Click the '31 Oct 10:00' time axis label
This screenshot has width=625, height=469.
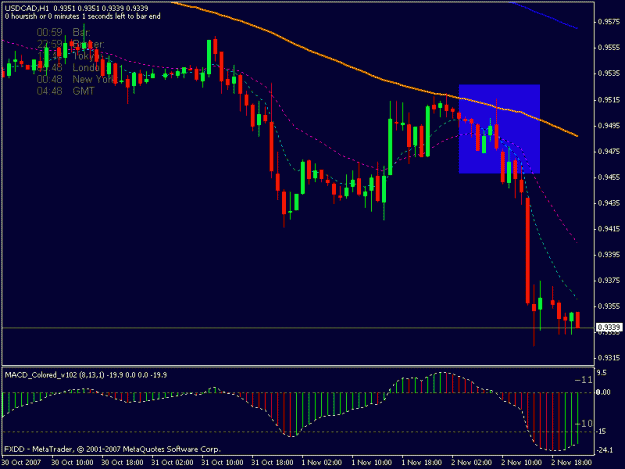(x=222, y=462)
